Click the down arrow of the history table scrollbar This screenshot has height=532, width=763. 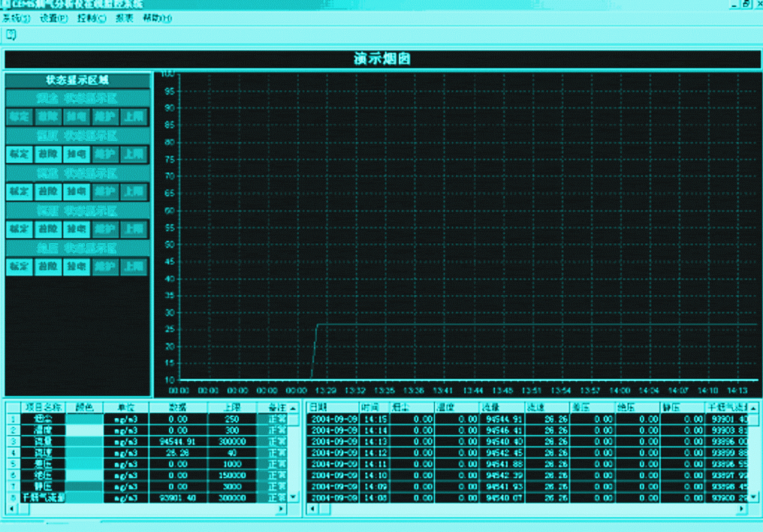[753, 497]
